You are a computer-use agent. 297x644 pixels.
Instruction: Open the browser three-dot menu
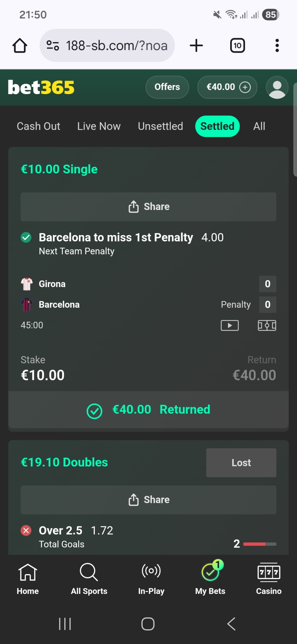(x=277, y=46)
